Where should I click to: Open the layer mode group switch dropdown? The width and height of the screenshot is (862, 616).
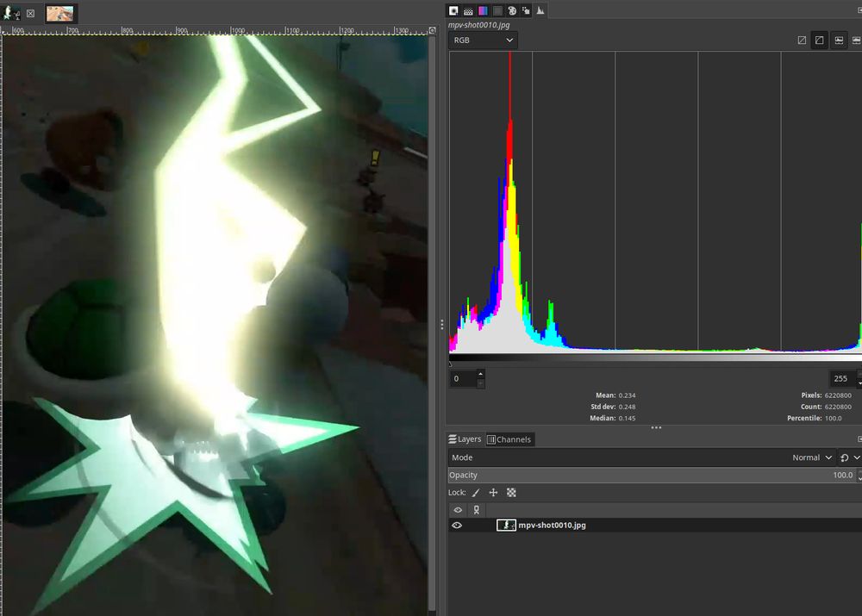point(849,457)
